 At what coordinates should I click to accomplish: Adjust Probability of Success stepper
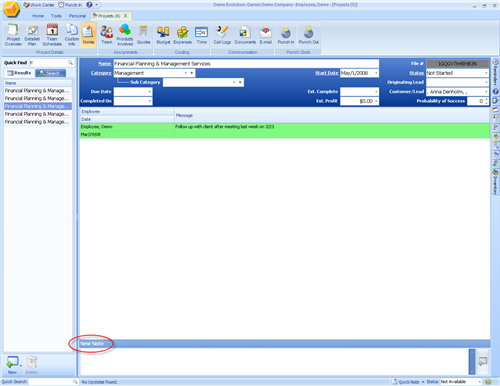[487, 101]
